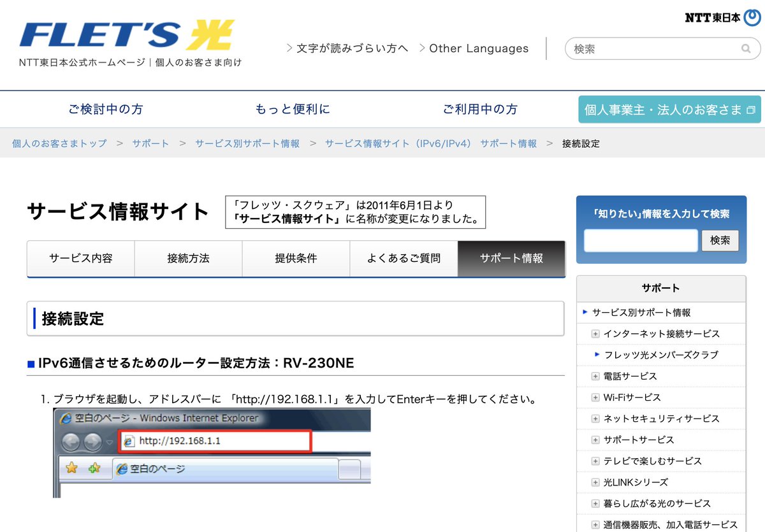Open 個人事業主・法人のお客さま page
Viewport: 765px width, 532px height.
pyautogui.click(x=669, y=110)
